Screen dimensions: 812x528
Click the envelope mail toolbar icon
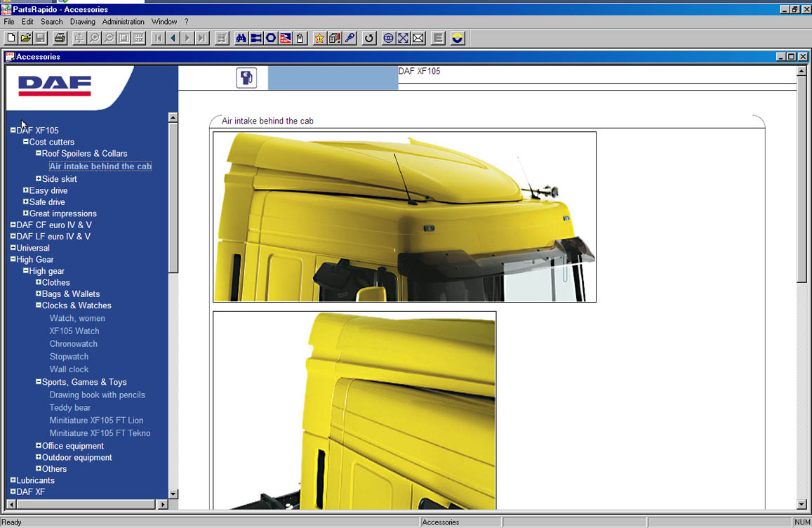418,38
